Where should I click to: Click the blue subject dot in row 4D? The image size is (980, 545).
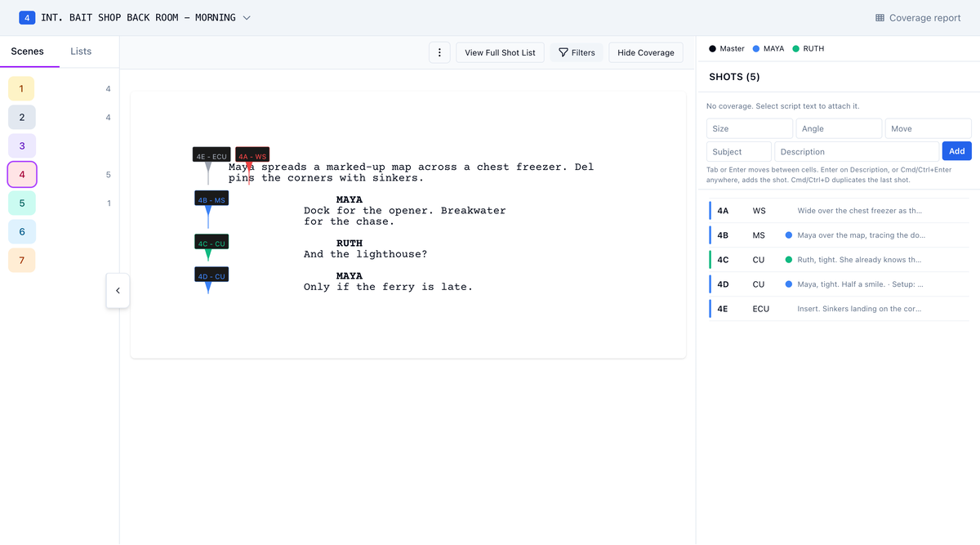789,284
